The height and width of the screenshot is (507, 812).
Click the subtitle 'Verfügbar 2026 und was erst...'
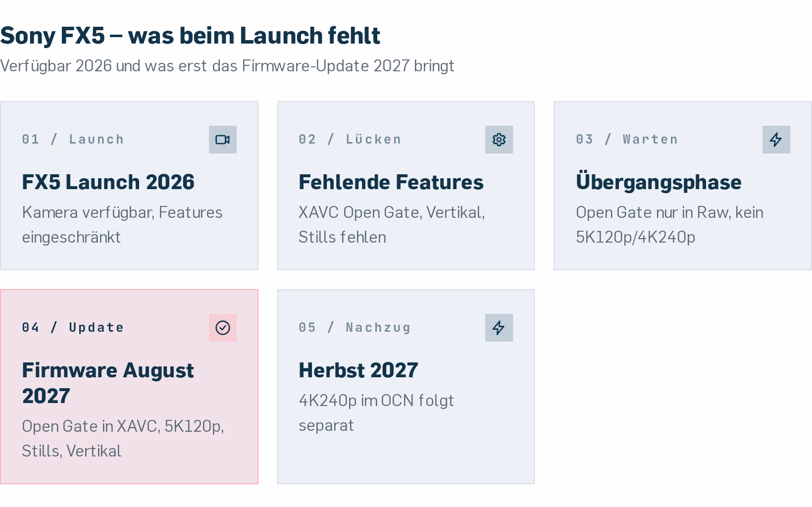[227, 66]
